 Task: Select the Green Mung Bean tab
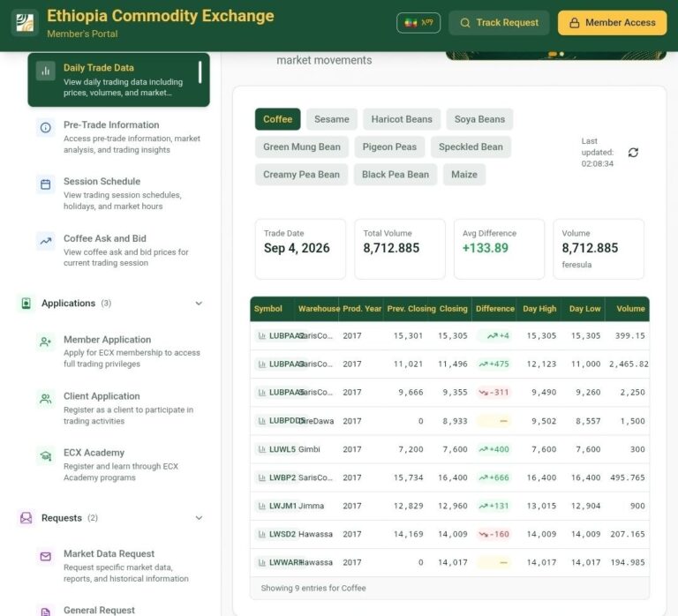302,147
